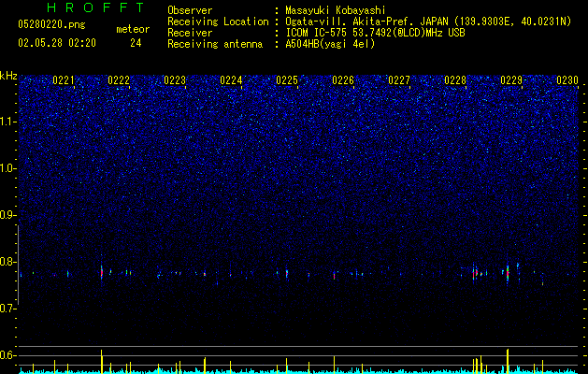Click the yellow intensity spike before 0222
588x374 pixels.
pyautogui.click(x=101, y=362)
